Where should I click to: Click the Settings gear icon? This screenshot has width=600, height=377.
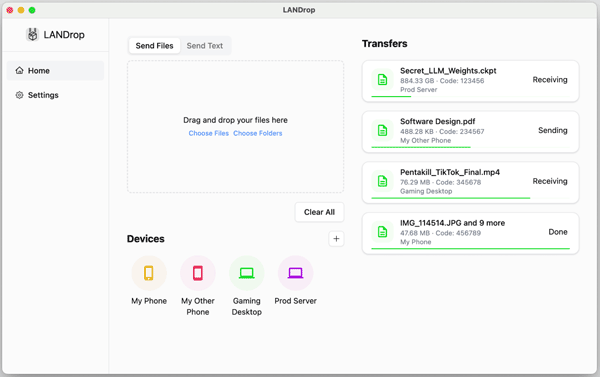20,95
